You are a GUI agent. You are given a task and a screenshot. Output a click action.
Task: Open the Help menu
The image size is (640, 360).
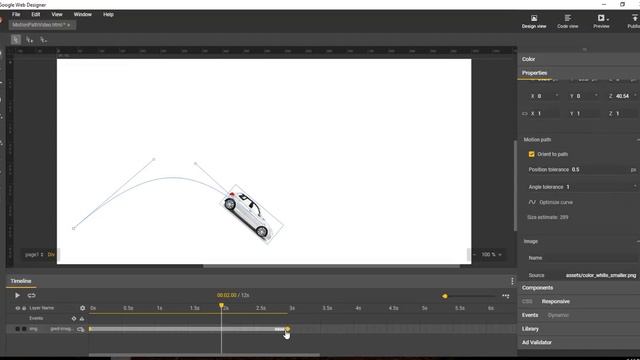click(108, 14)
